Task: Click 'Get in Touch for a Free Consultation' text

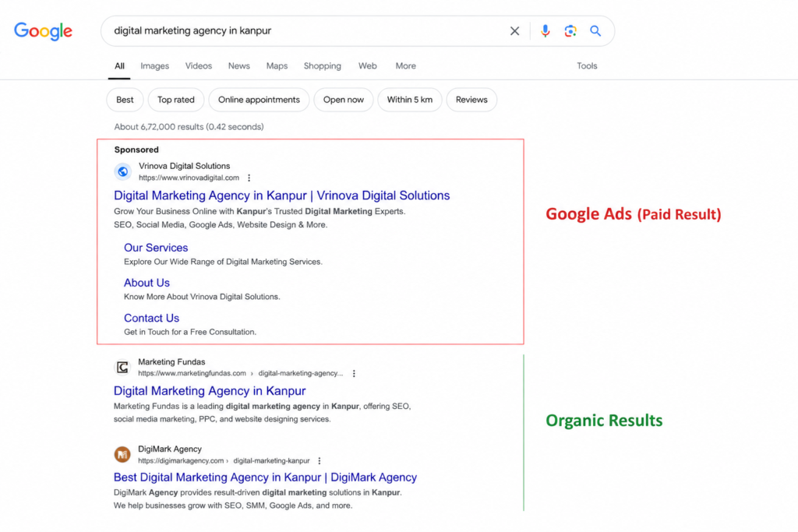Action: pos(190,332)
